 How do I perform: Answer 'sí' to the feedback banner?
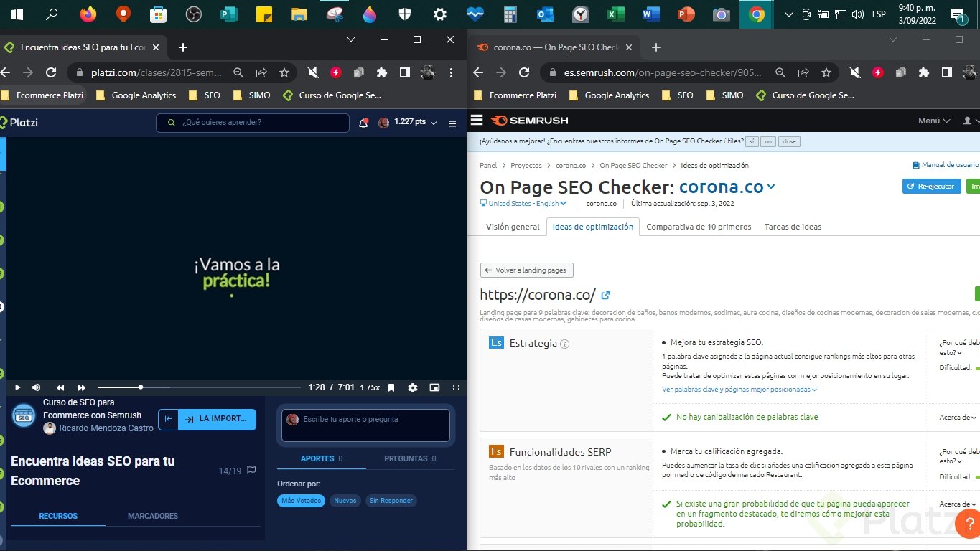coord(752,141)
